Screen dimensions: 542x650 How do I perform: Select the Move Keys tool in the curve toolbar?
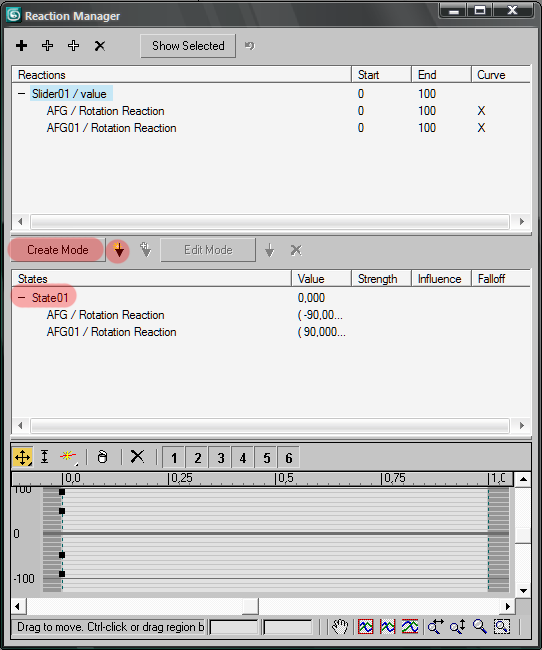point(22,458)
